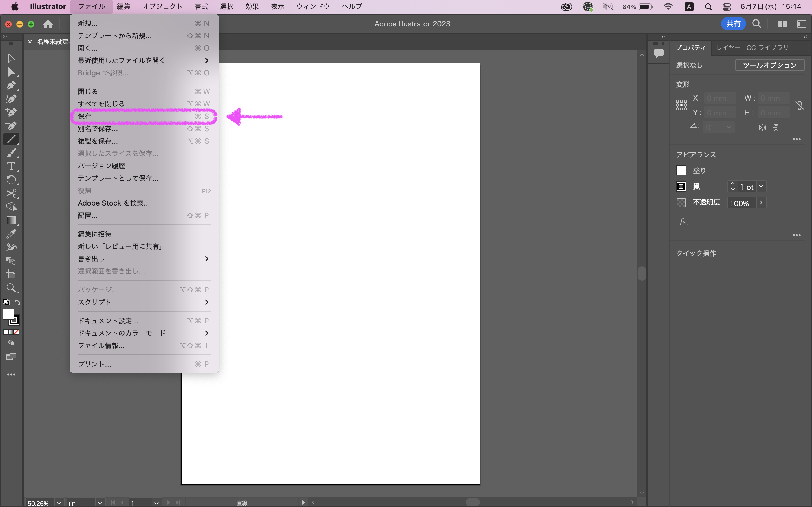Select the Pen tool in toolbar
The height and width of the screenshot is (507, 812).
11,85
